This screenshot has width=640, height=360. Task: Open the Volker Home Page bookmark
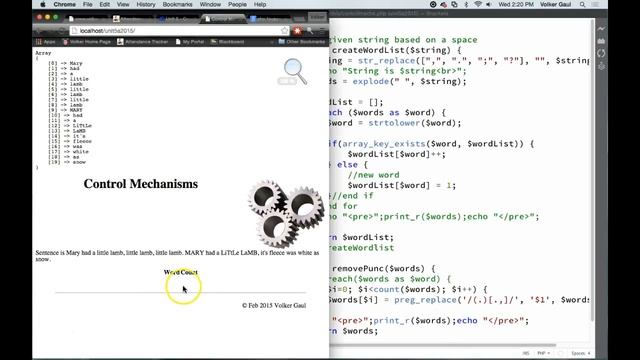pyautogui.click(x=87, y=42)
